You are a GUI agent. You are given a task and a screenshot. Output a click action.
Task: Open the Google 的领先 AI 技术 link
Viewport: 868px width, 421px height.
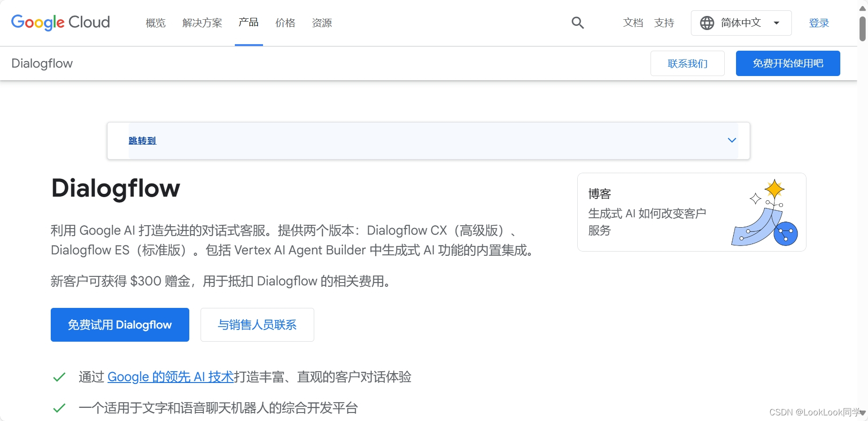170,377
